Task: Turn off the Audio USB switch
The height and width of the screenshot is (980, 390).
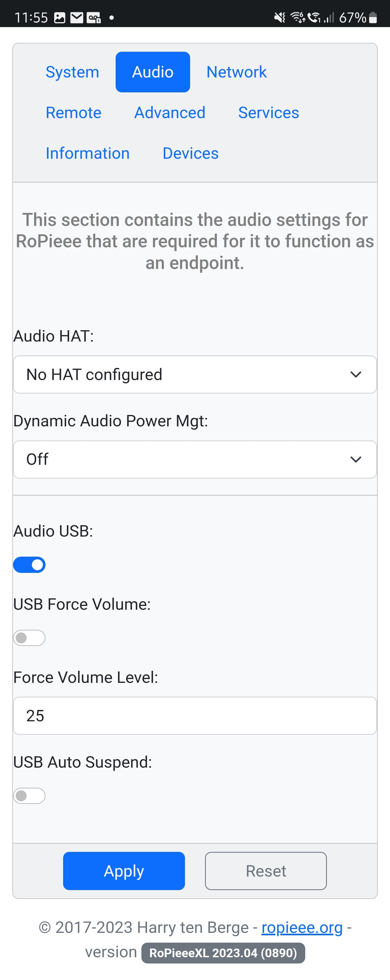Action: [29, 565]
